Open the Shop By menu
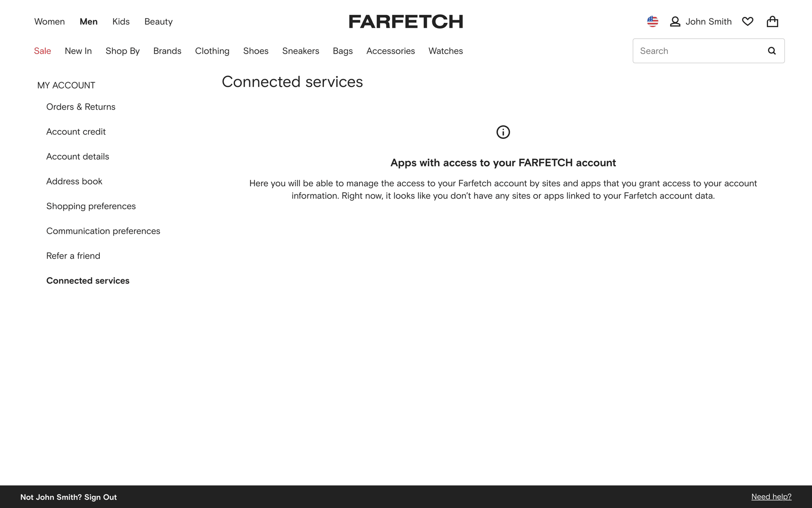The width and height of the screenshot is (812, 508). 123,51
